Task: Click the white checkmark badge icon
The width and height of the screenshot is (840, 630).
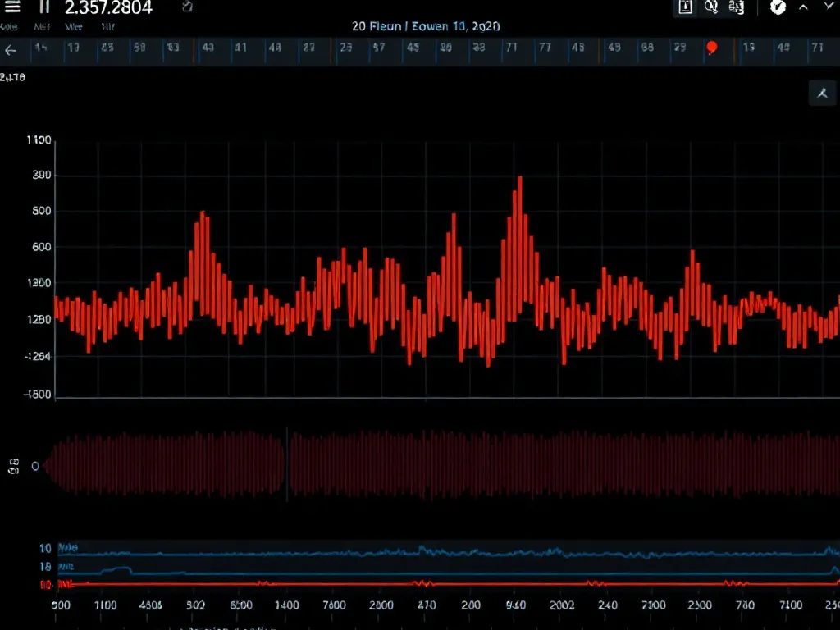Action: click(778, 7)
